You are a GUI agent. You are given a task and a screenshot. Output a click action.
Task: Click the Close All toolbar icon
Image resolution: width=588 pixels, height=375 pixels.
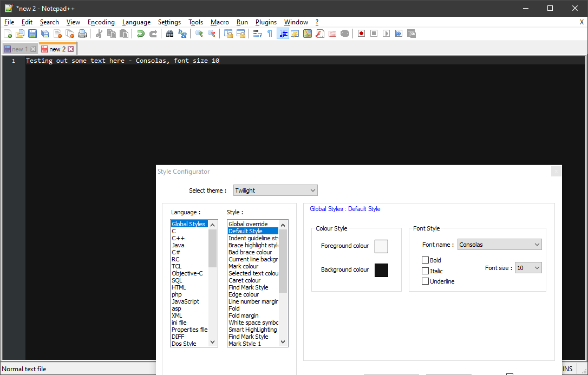70,34
